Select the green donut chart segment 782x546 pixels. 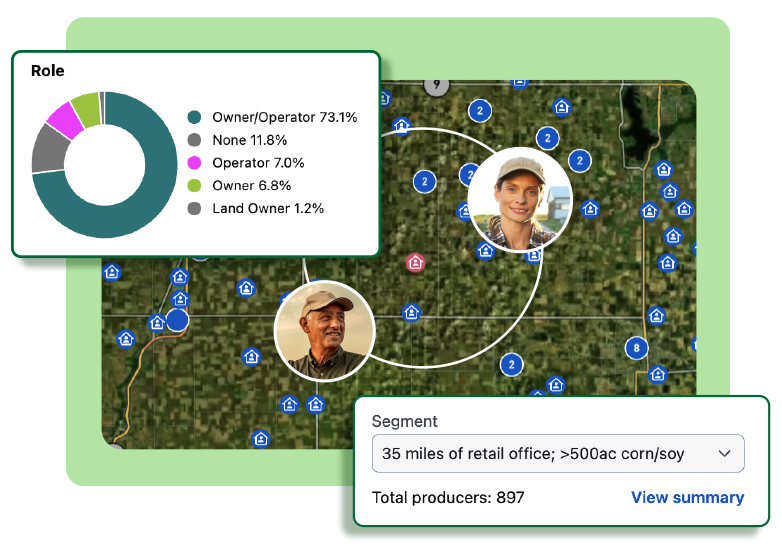coord(87,108)
